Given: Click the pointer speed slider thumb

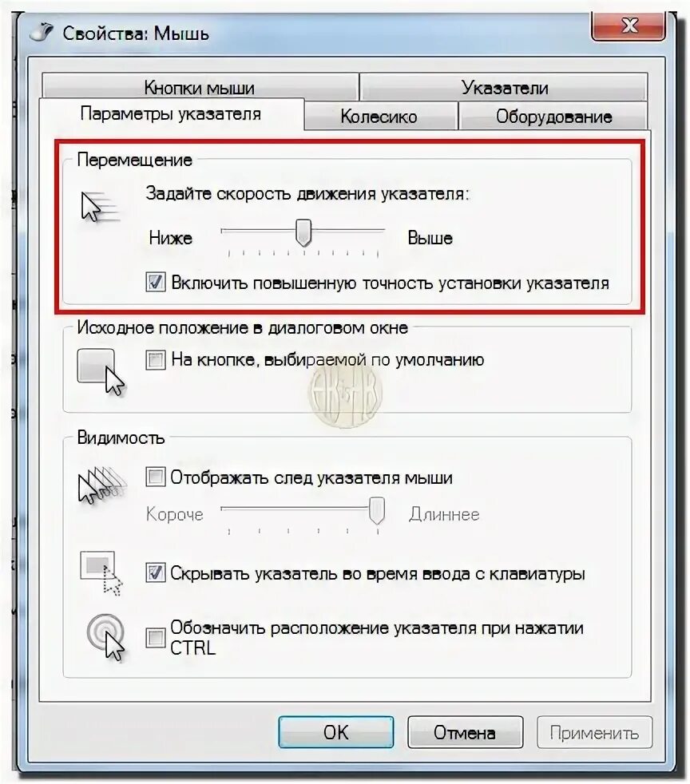Looking at the screenshot, I should click(x=303, y=232).
